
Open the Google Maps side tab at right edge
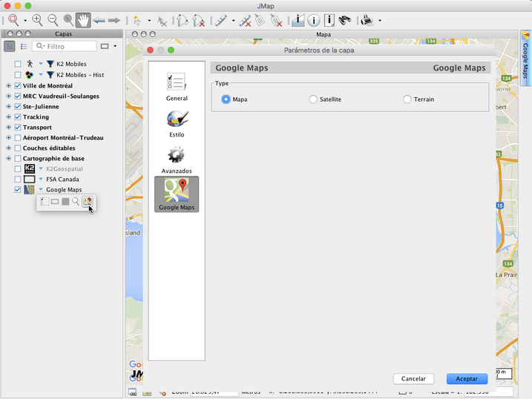[x=525, y=58]
